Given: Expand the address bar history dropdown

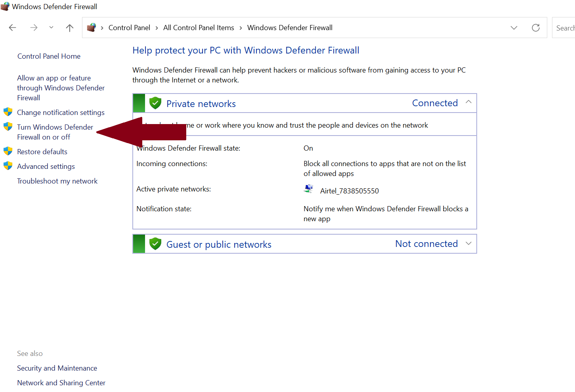Looking at the screenshot, I should (514, 28).
